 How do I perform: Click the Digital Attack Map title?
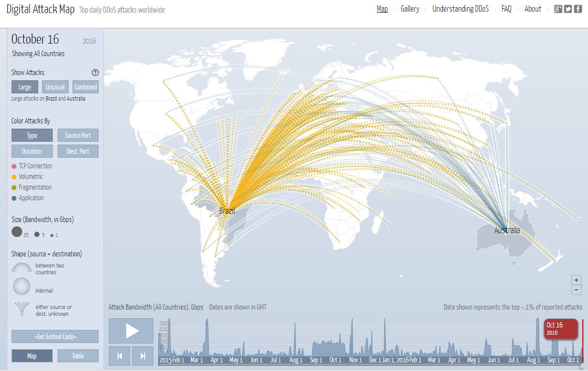[x=41, y=9]
